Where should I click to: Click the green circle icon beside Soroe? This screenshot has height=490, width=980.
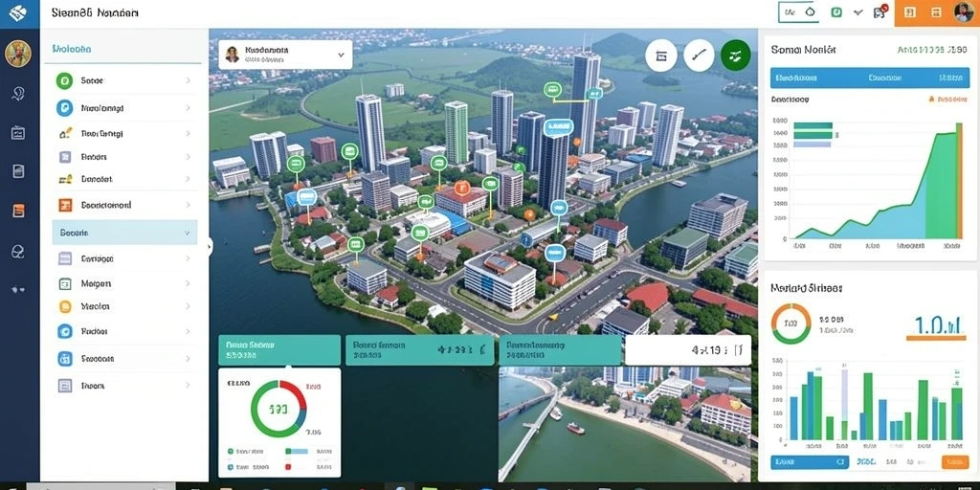click(x=64, y=80)
